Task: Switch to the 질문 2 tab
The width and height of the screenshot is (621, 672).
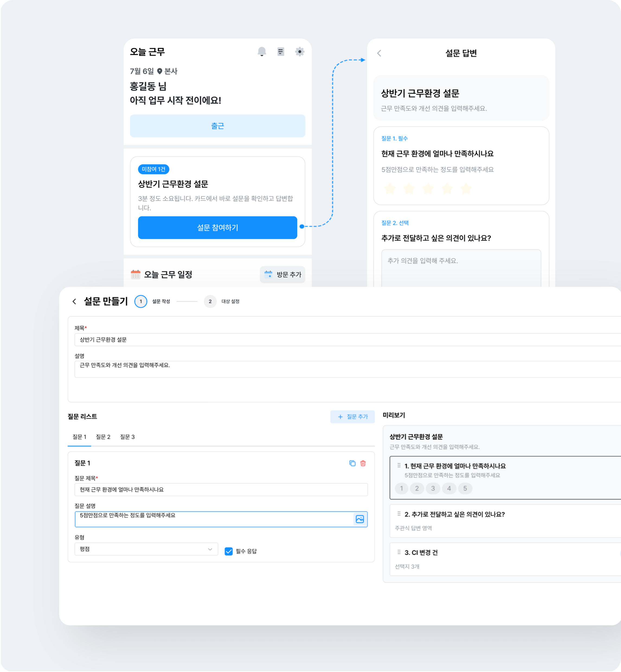Action: pos(103,437)
